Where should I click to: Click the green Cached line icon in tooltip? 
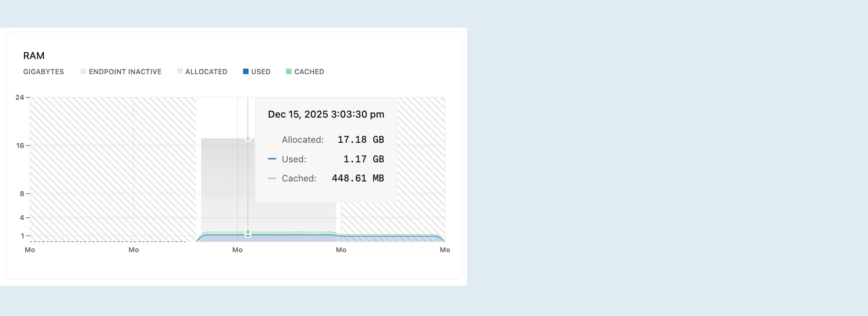[273, 178]
